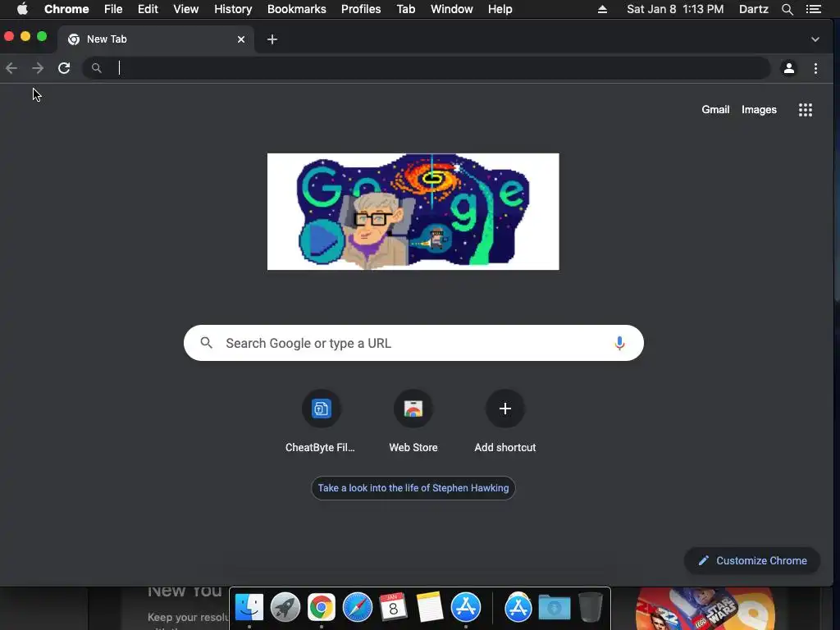
Task: Open the Google apps grid
Action: 806,110
